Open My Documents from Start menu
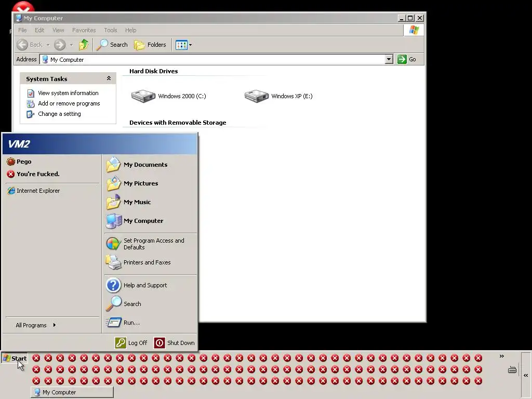This screenshot has width=532, height=399. 151,165
